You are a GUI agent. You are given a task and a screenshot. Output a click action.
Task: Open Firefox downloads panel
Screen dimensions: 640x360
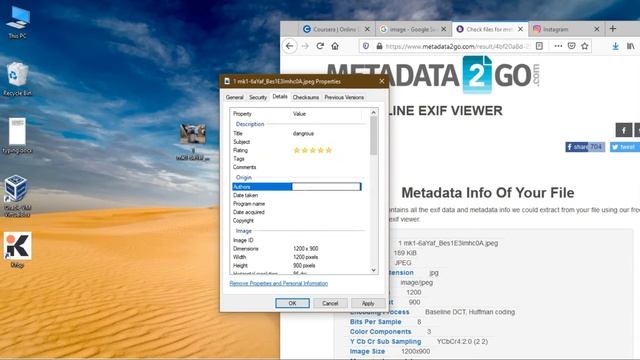[x=616, y=46]
